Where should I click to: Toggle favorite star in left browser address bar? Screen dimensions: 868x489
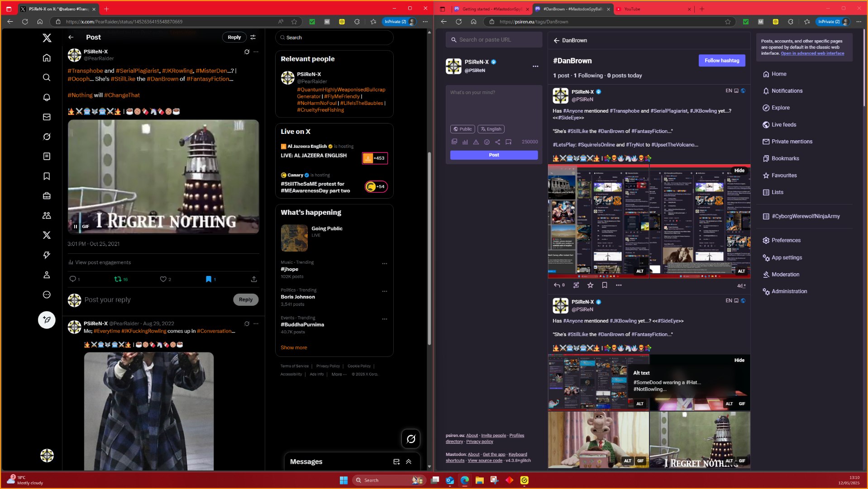[x=294, y=21]
